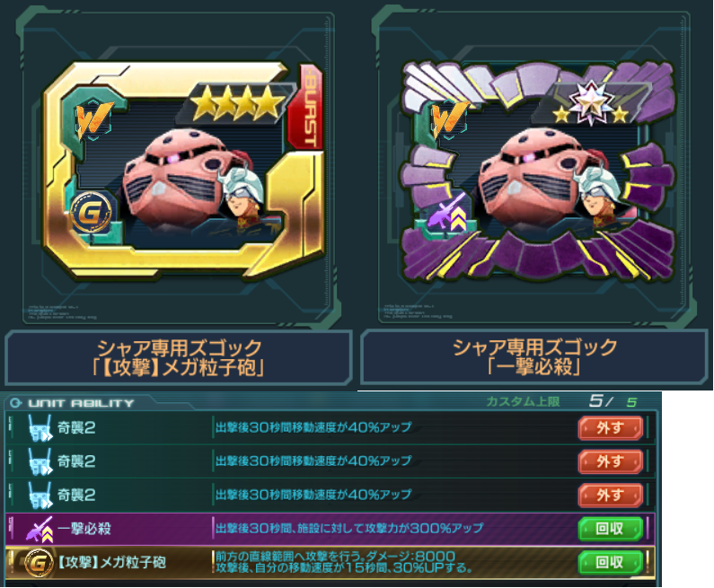
Task: Click the W emblem on gold card
Action: click(93, 120)
